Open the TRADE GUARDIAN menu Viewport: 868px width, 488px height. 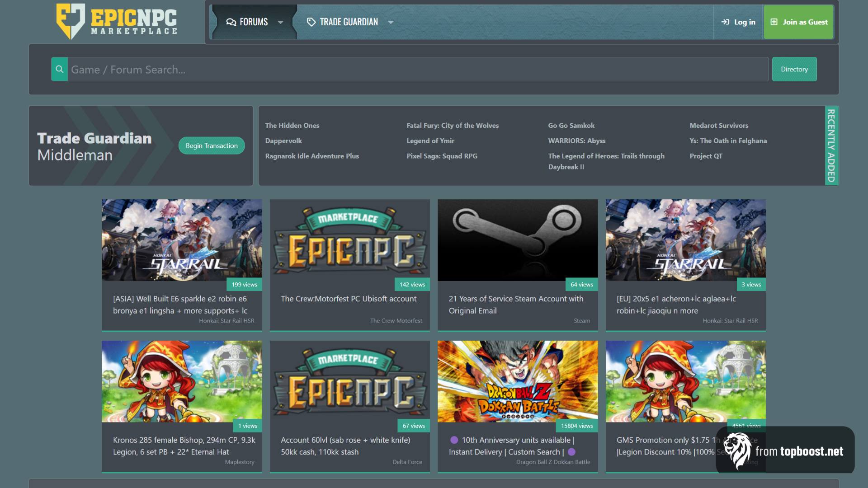(x=349, y=22)
